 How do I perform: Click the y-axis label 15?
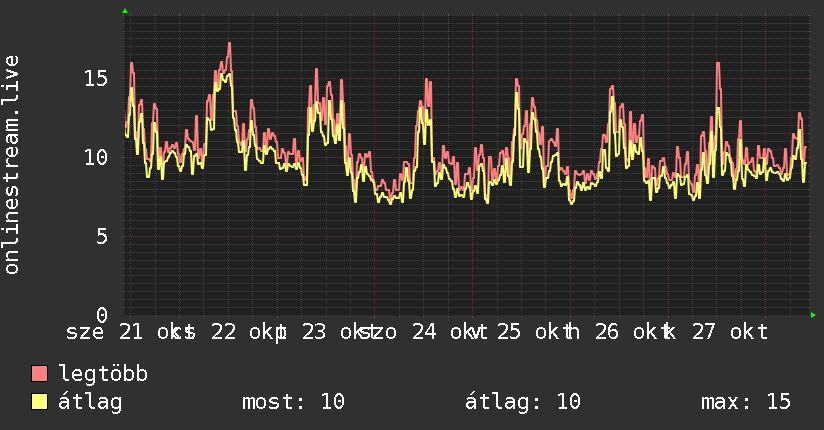click(x=96, y=79)
